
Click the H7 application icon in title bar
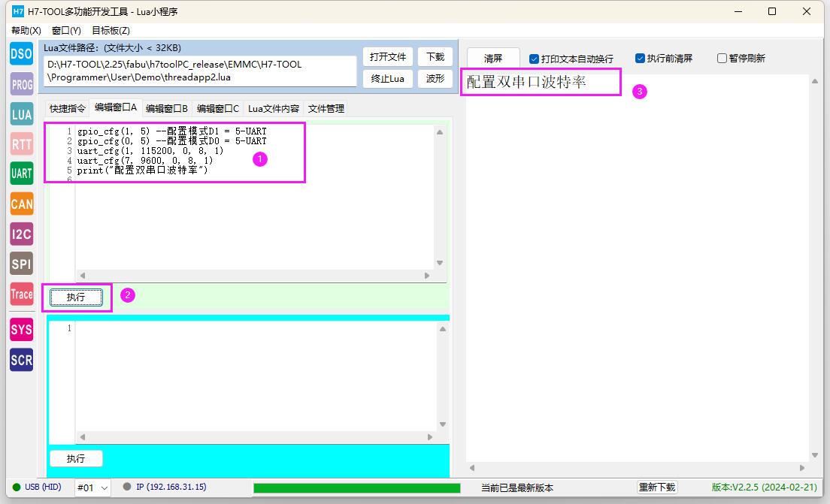pos(18,11)
